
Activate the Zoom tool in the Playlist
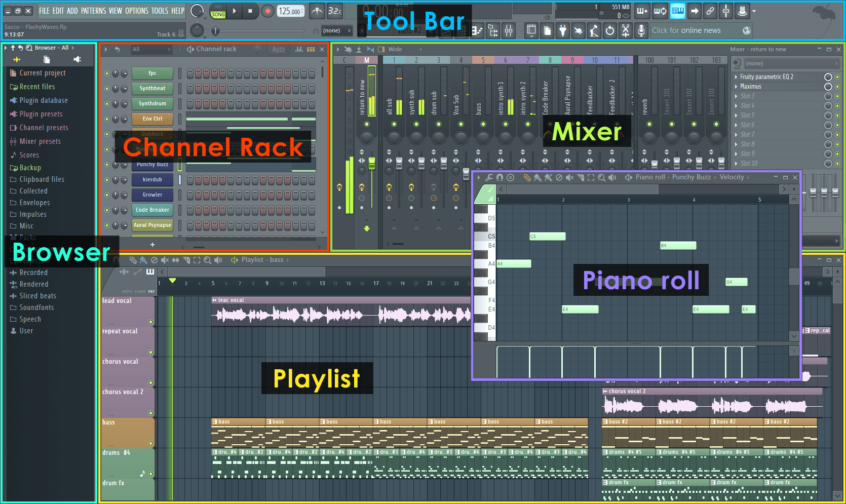[x=208, y=260]
